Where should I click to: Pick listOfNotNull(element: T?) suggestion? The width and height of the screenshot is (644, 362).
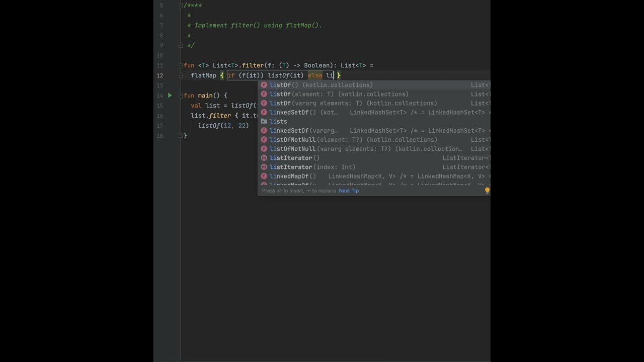(x=374, y=140)
